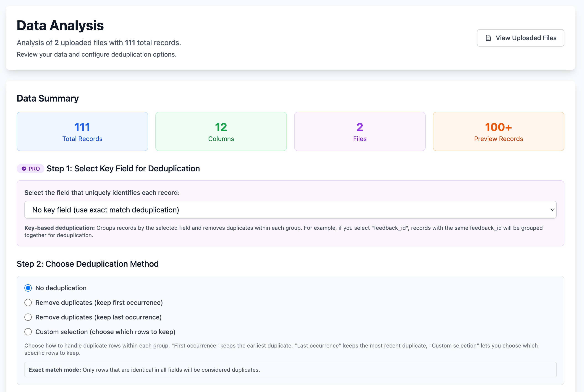This screenshot has height=392, width=584.
Task: Select the No deduplication radio option
Action: tap(28, 288)
